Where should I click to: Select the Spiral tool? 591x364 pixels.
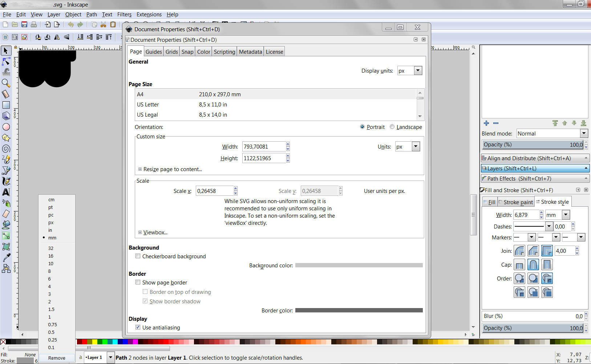(6, 149)
